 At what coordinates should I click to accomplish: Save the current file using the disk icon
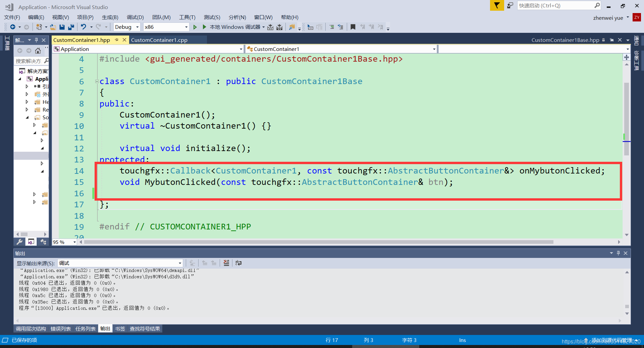pos(62,27)
